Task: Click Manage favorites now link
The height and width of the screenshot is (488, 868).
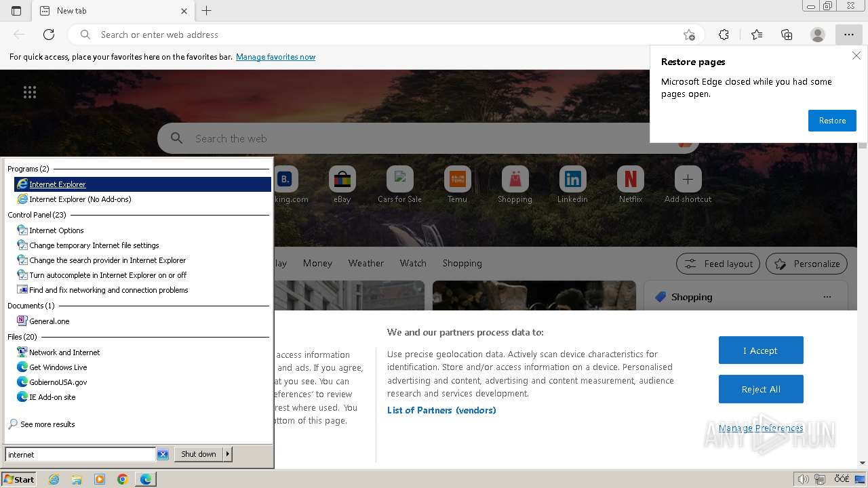Action: [275, 57]
